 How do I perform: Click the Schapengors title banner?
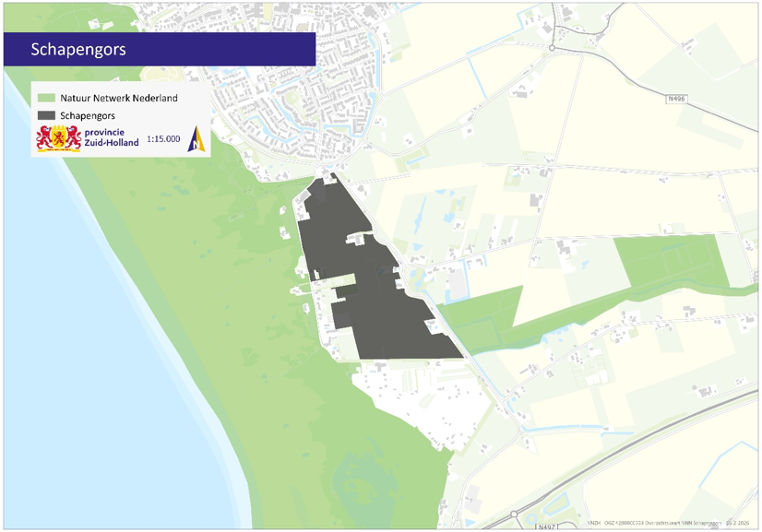tap(160, 49)
